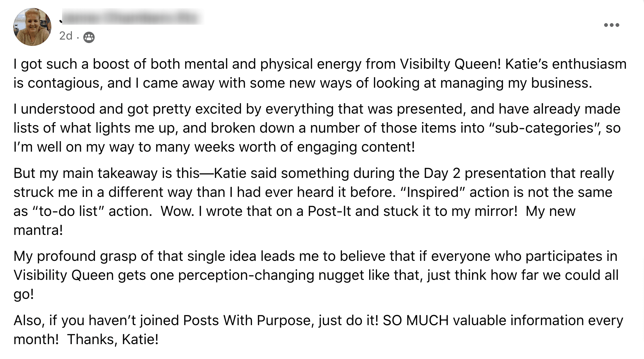Click the quoted word "Inspired"
Viewport: 644px width, 359px height.
click(x=432, y=192)
